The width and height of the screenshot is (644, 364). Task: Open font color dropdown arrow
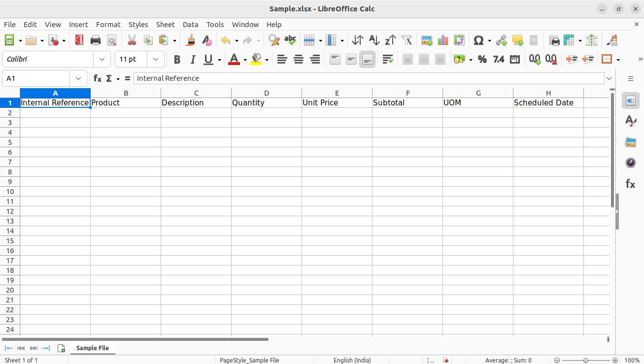[245, 60]
